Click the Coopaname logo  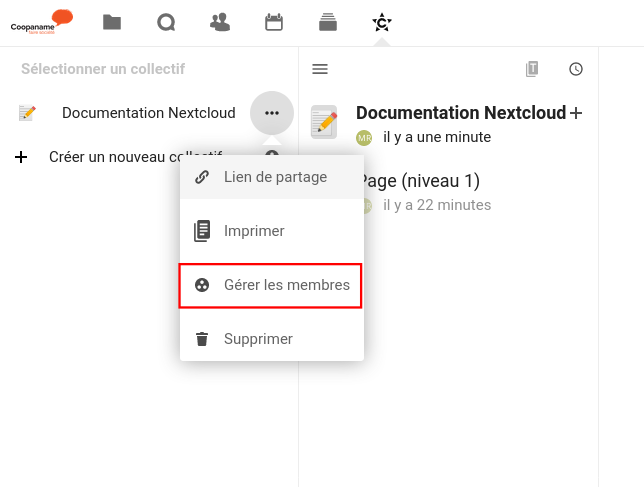42,22
